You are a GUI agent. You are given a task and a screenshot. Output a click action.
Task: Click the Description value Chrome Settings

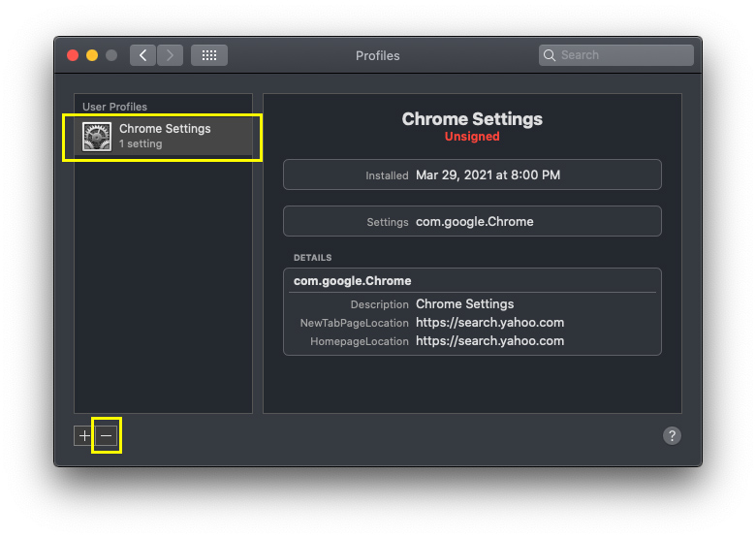464,304
